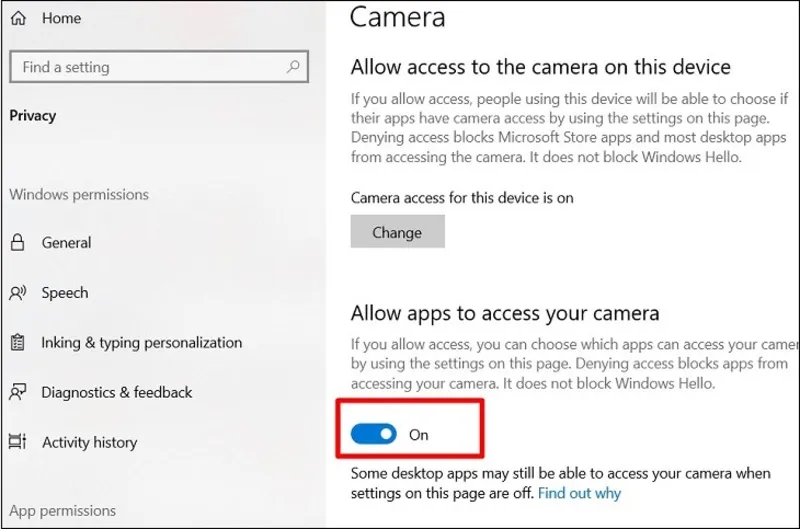This screenshot has height=529, width=800.
Task: Select Inking & typing personalization
Action: [x=141, y=343]
